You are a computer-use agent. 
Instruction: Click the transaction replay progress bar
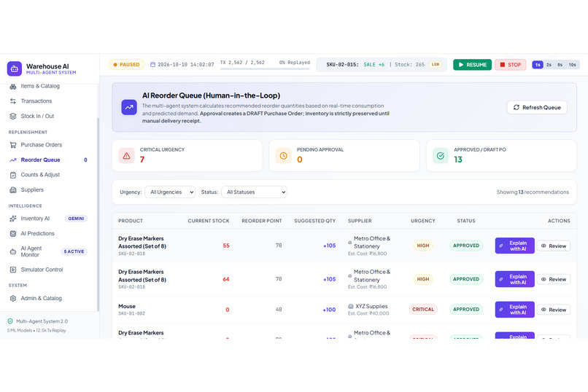[265, 69]
